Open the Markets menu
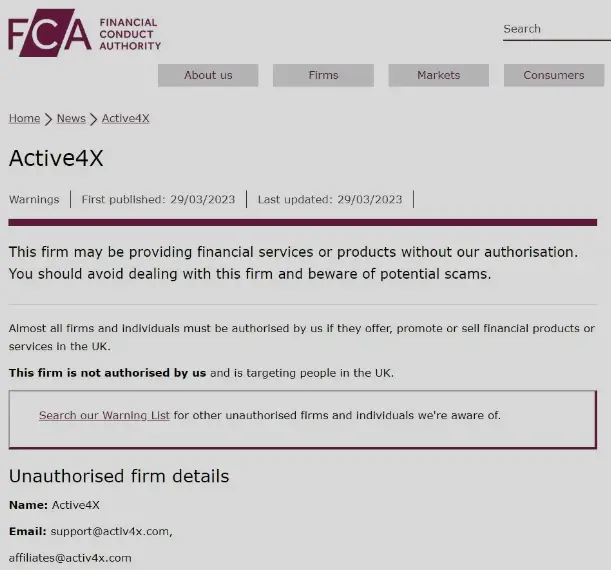611x570 pixels. pyautogui.click(x=438, y=75)
